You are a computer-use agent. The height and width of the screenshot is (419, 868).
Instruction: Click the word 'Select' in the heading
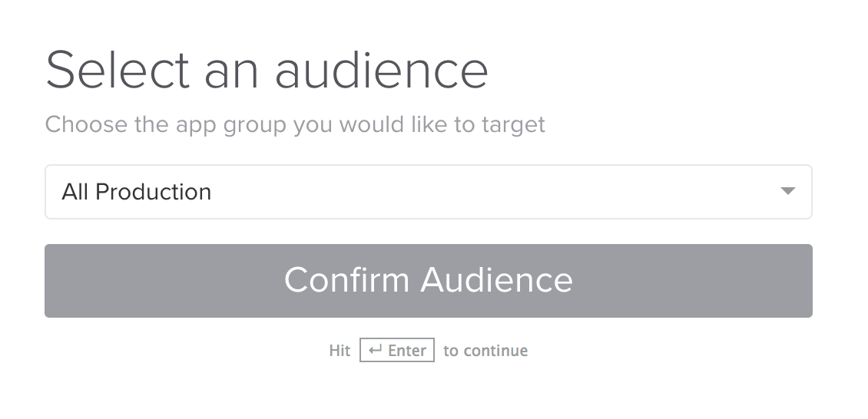click(x=118, y=71)
